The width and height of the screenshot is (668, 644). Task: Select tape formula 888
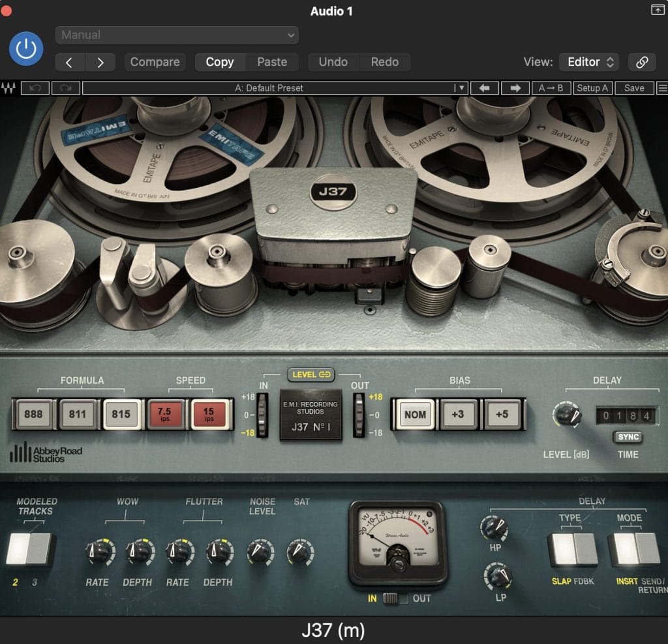pyautogui.click(x=33, y=414)
